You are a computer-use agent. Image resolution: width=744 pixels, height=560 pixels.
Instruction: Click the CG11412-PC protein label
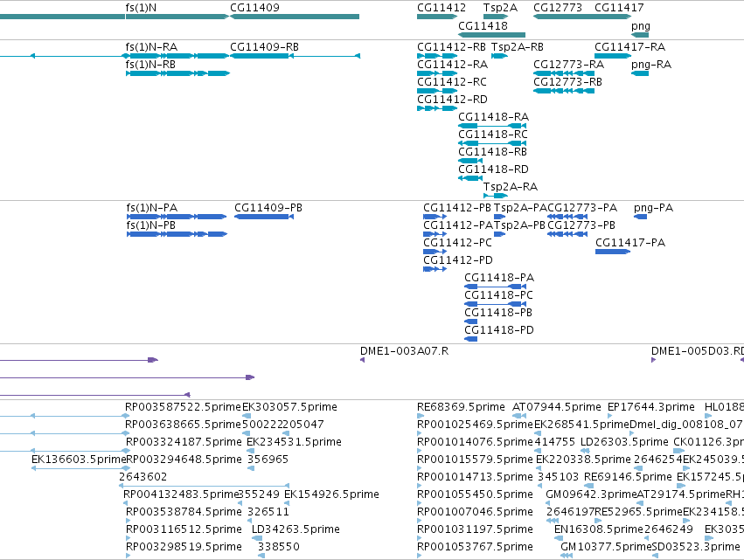tap(457, 243)
